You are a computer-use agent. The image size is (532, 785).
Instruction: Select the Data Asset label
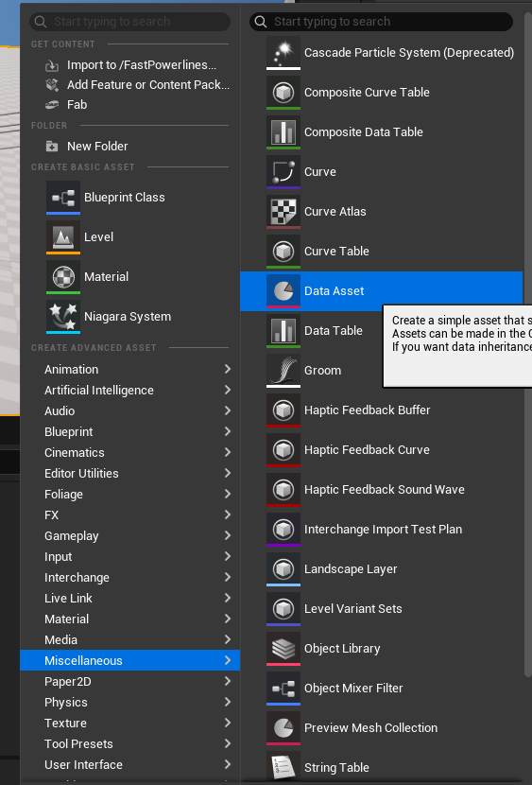pos(334,291)
